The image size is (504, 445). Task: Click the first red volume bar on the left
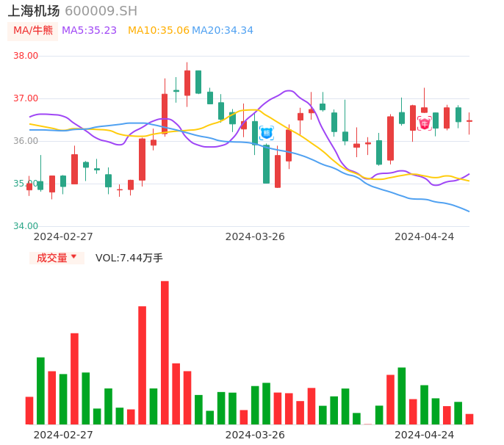click(29, 410)
